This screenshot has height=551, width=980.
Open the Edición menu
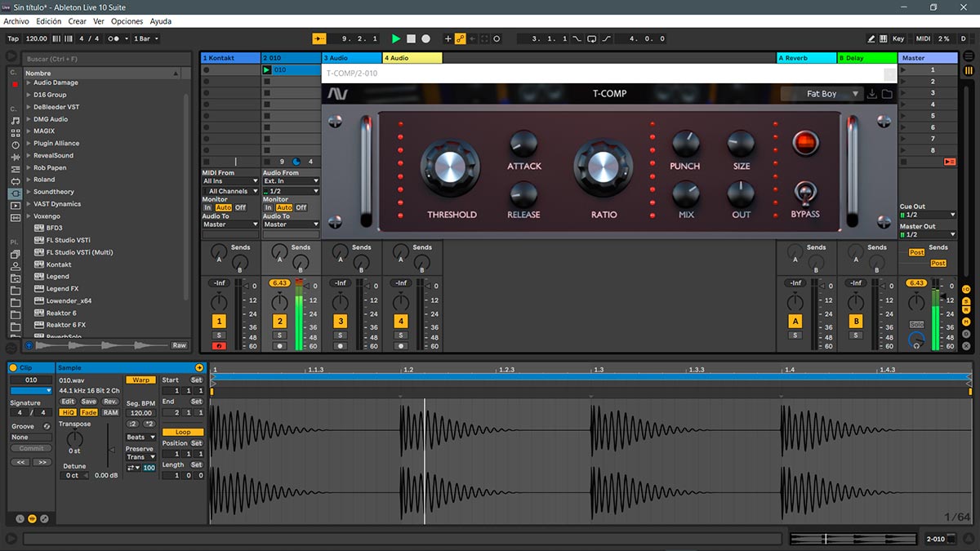pos(49,21)
